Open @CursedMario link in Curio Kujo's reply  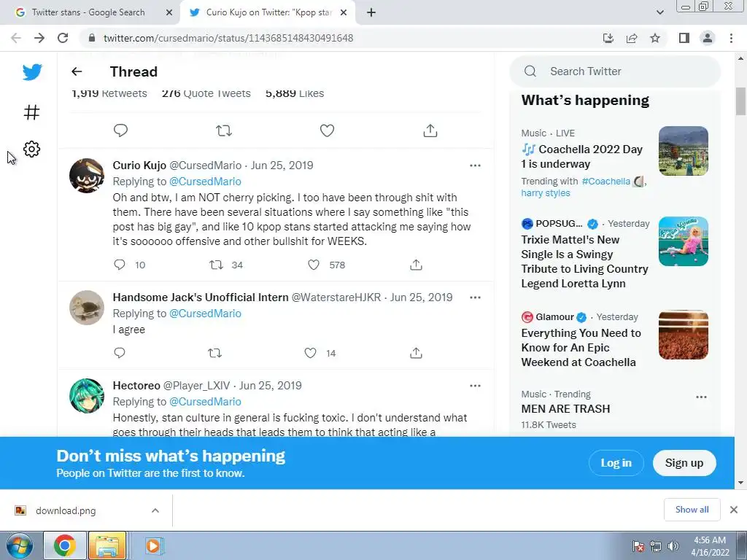click(205, 182)
